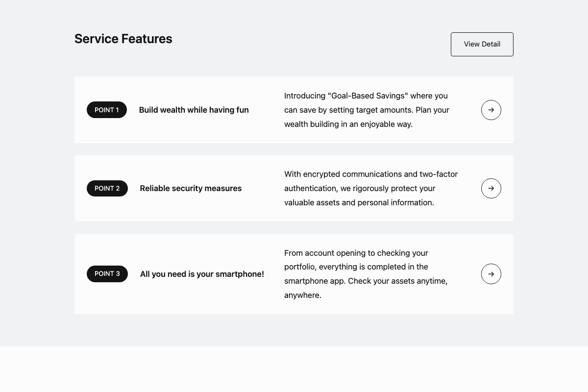Select the POINT 2 pill label
Screen dimensions: 588x392
[x=107, y=188]
